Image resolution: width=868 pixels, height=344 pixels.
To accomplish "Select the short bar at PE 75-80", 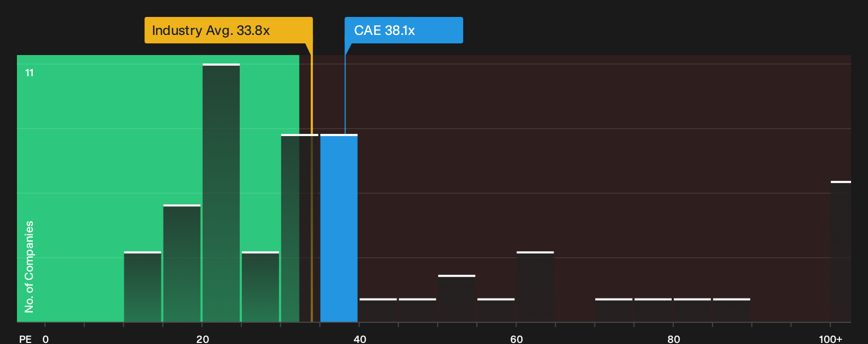I will pyautogui.click(x=653, y=310).
